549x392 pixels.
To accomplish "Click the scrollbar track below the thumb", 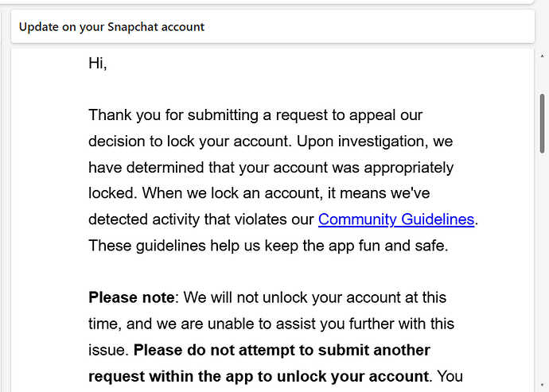I will (542, 266).
